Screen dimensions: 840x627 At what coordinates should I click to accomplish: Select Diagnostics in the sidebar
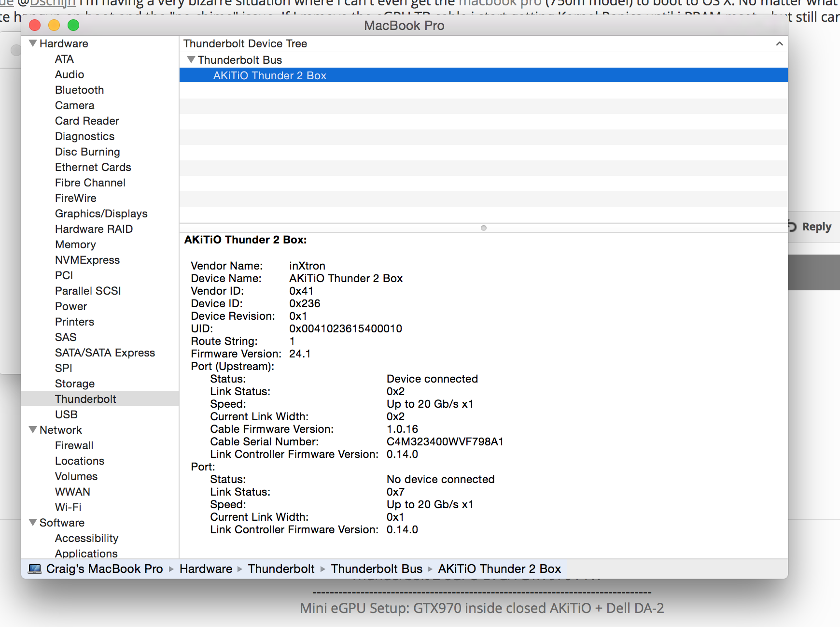click(85, 136)
